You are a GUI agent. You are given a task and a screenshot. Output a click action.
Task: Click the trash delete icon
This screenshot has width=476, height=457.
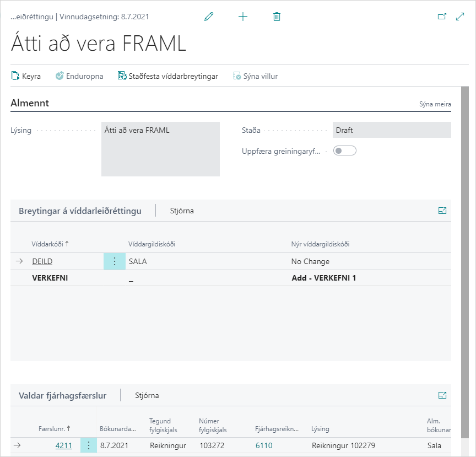point(277,17)
